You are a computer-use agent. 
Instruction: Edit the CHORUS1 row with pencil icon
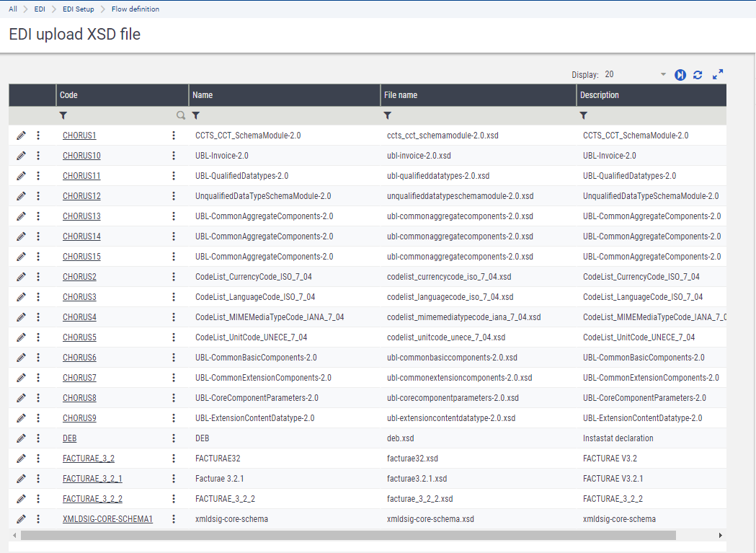(22, 136)
